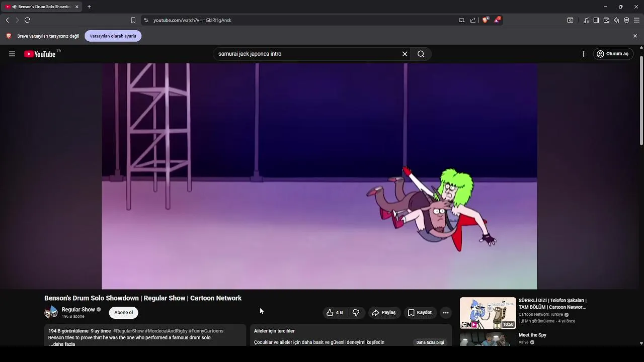Click the video player to pause
Viewport: 644px width, 362px height.
[319, 176]
